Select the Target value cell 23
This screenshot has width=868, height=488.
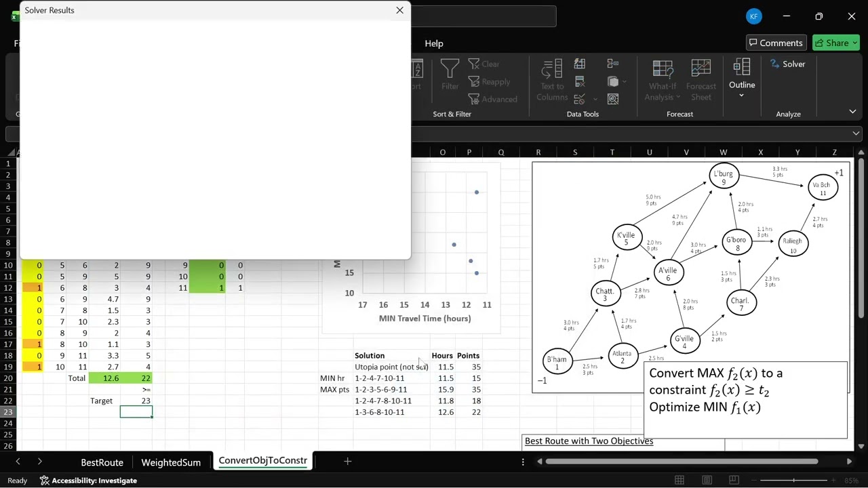136,401
